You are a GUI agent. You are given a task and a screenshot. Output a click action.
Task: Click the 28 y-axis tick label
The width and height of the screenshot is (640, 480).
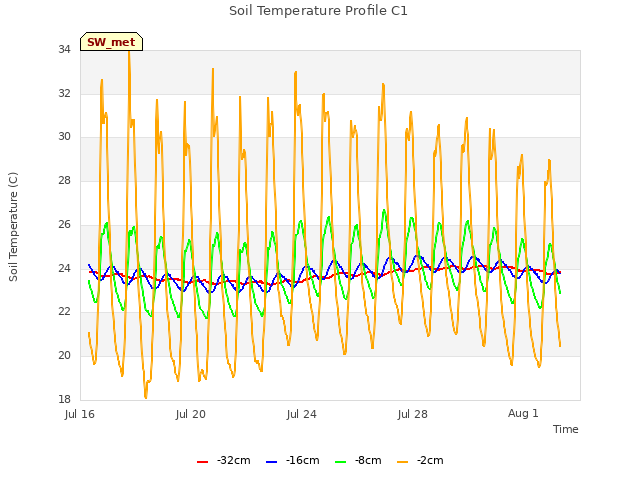click(x=64, y=180)
